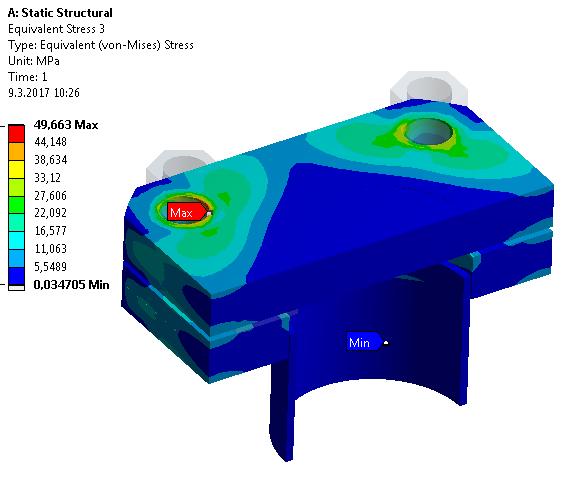Screen dimensions: 566x477
Task: Click the 49,663 Max legend value
Action: (x=66, y=125)
